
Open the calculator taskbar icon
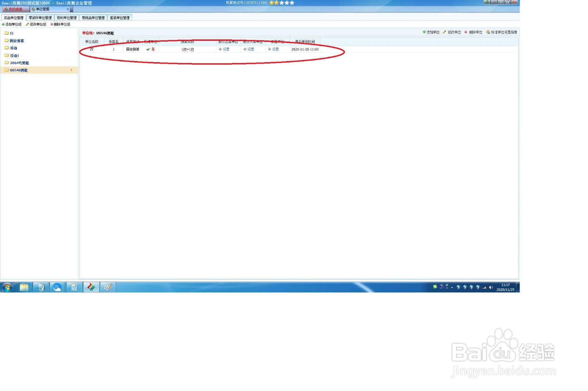(74, 287)
